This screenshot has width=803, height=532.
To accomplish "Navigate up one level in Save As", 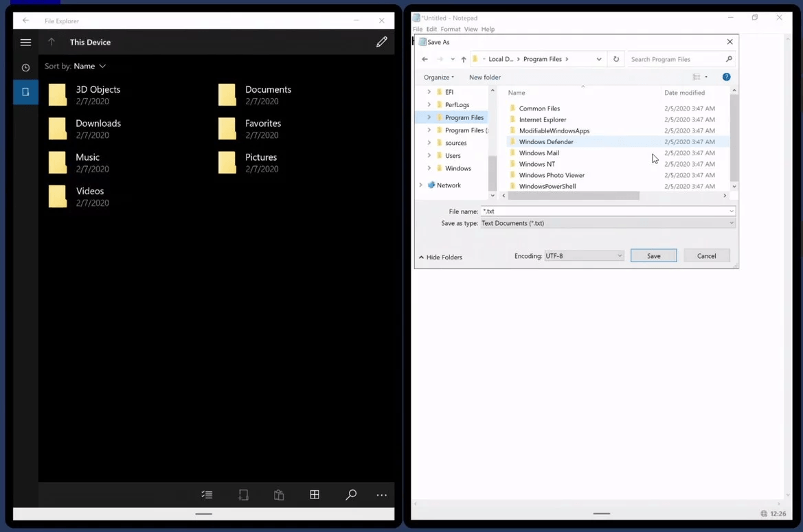I will [464, 60].
